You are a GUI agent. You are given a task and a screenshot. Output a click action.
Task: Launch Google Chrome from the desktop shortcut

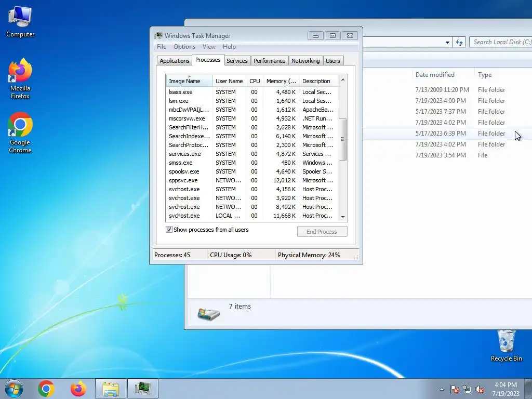pos(20,132)
